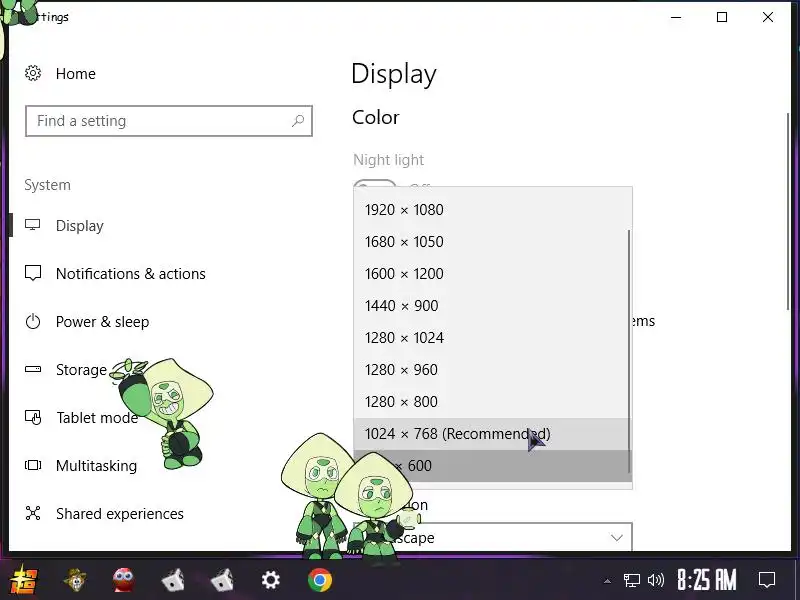Select Display in the System sidebar
This screenshot has width=800, height=600.
(x=80, y=226)
